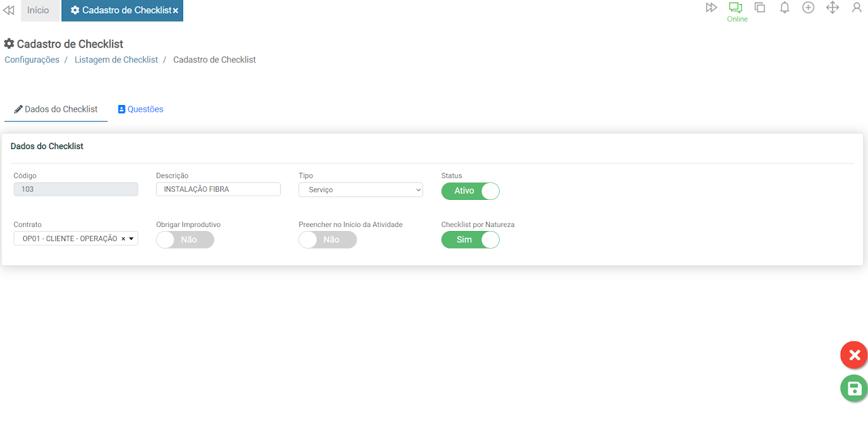This screenshot has width=868, height=437.
Task: Click the red cancel floating button
Action: click(x=854, y=355)
